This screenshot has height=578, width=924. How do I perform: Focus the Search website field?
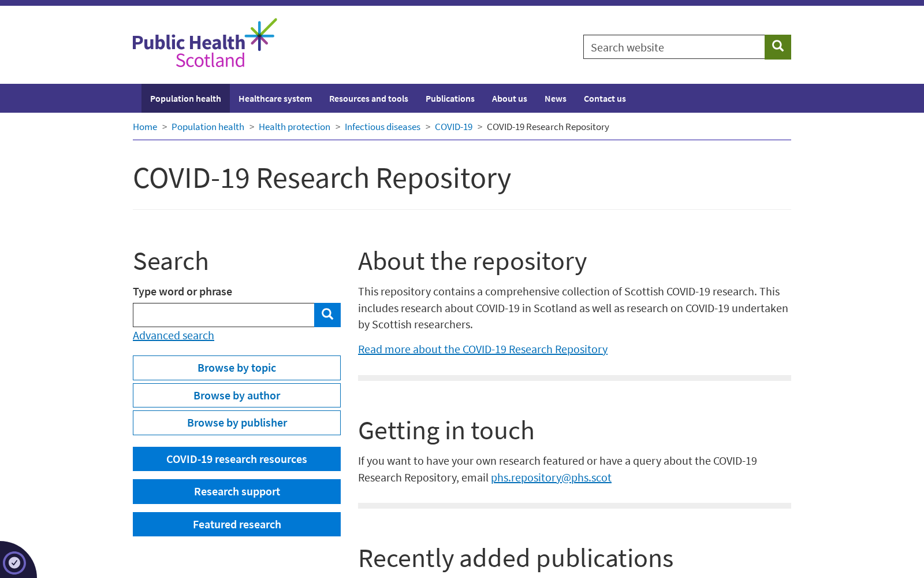674,47
